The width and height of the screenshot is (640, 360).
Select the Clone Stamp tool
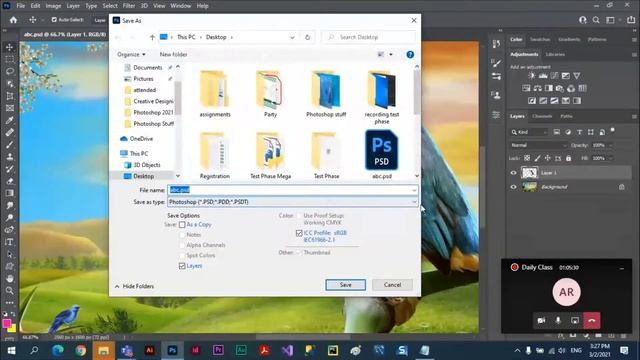[x=9, y=157]
